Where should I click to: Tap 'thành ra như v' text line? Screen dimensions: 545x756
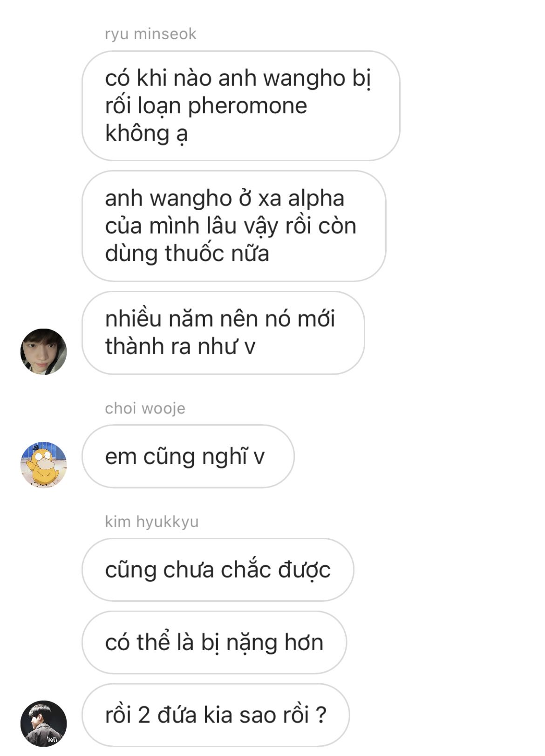click(180, 346)
